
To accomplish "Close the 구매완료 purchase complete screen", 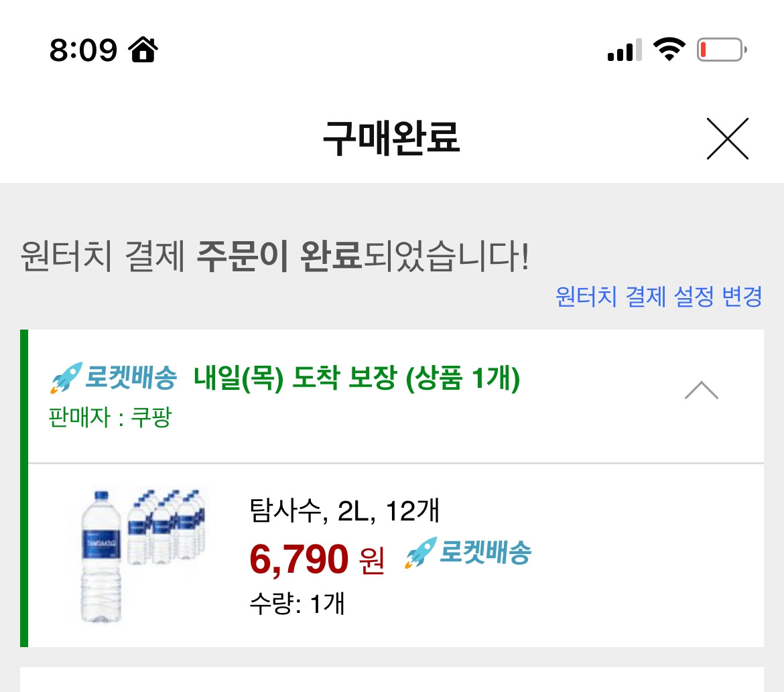I will [727, 139].
